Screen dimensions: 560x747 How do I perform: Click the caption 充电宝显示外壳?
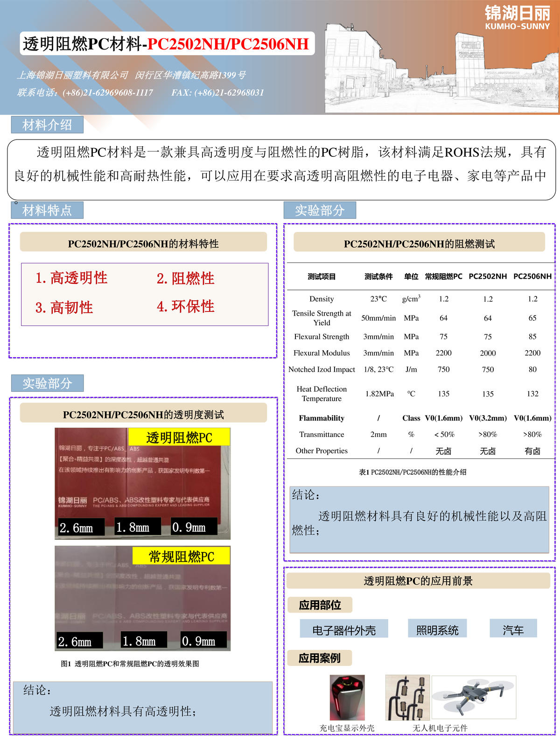(347, 728)
